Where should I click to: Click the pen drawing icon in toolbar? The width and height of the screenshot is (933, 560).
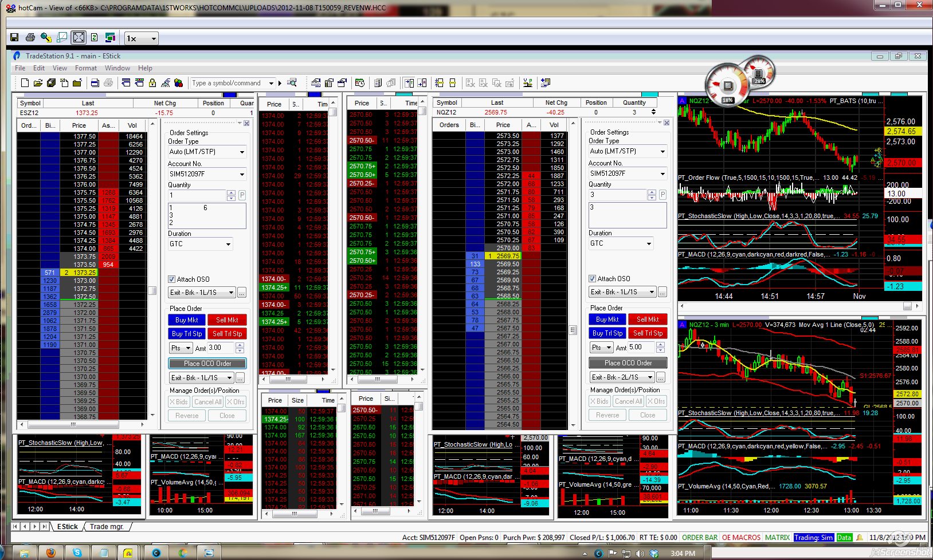(166, 83)
